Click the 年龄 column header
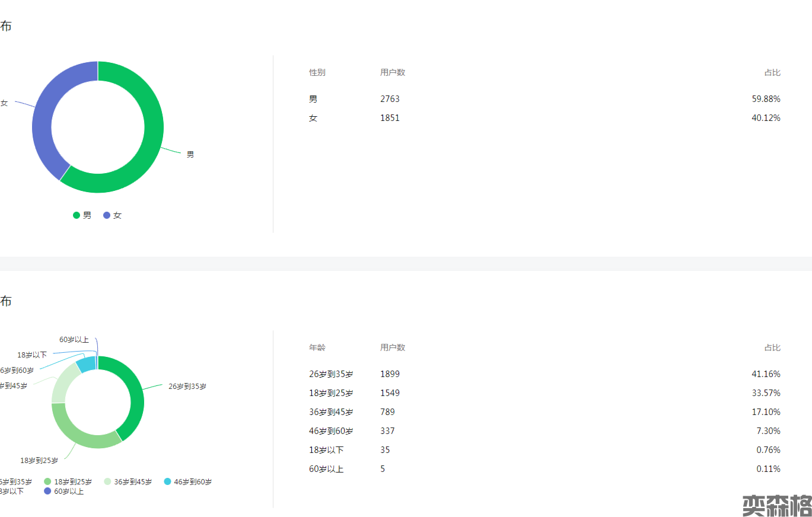 317,347
